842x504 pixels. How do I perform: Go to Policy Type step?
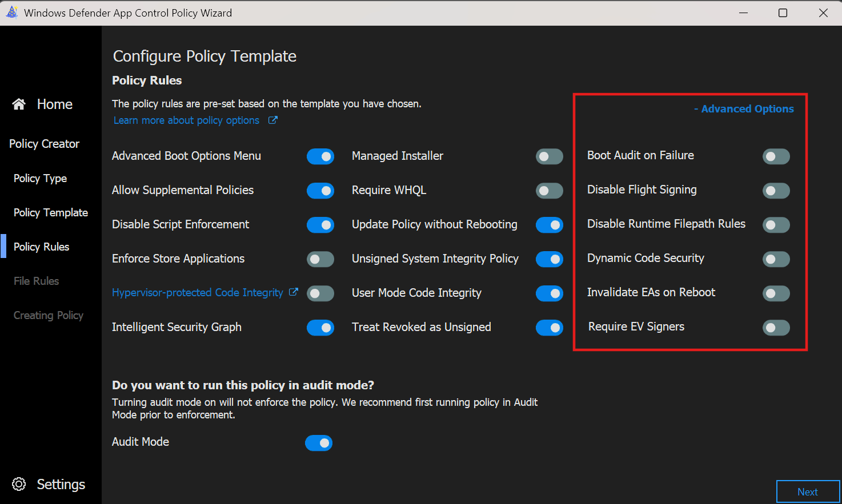40,179
